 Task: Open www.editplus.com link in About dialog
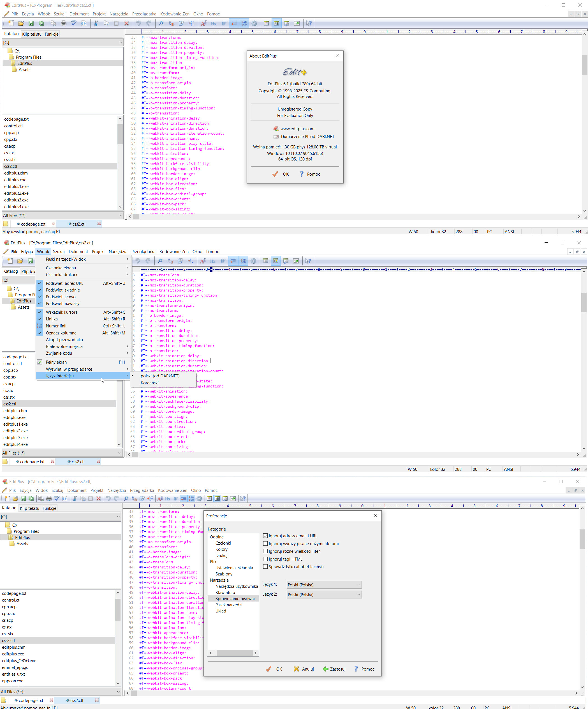click(x=297, y=129)
